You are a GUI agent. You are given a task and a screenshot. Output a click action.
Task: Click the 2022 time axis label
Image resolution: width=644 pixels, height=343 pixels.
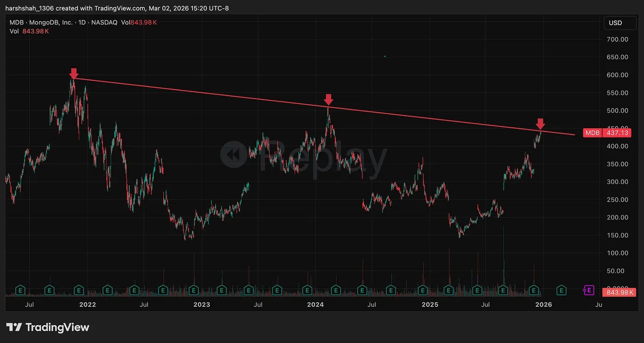pyautogui.click(x=87, y=304)
